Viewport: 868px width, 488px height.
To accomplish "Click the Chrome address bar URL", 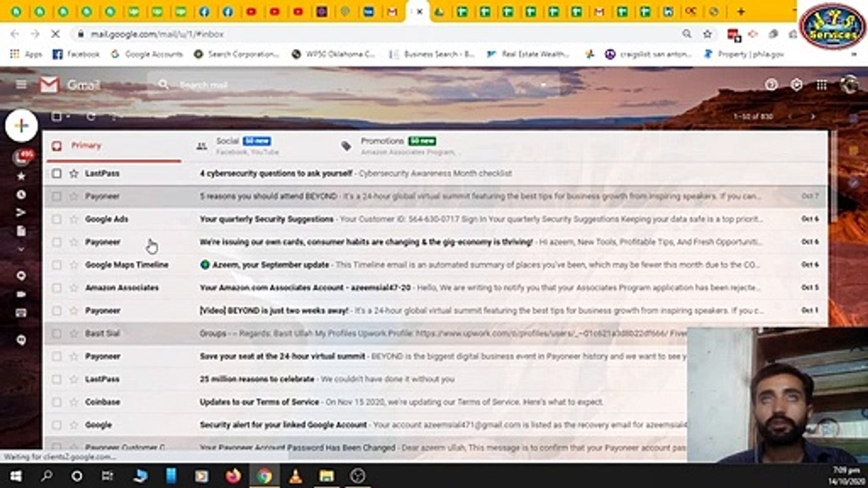I will coord(157,34).
